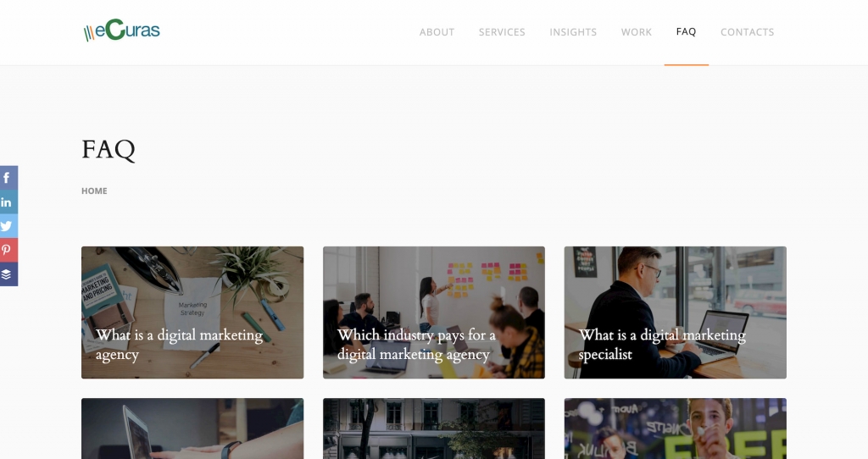Click the FAQ page heading
The image size is (868, 459).
point(108,149)
